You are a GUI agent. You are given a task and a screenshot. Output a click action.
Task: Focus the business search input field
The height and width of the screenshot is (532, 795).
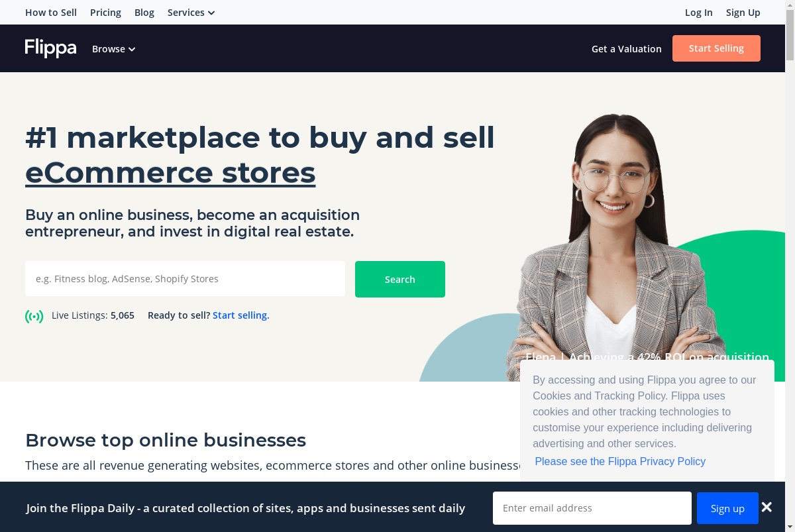(x=185, y=279)
